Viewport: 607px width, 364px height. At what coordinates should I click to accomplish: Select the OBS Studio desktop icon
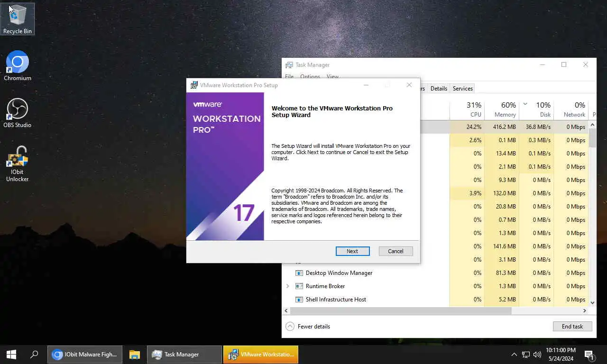pyautogui.click(x=18, y=113)
